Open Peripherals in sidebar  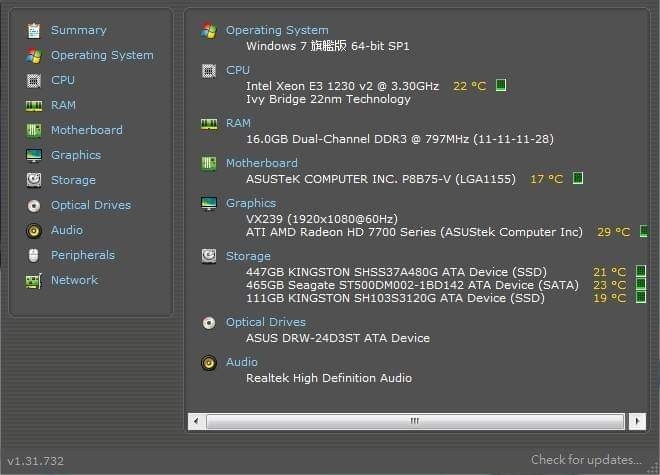pos(83,255)
